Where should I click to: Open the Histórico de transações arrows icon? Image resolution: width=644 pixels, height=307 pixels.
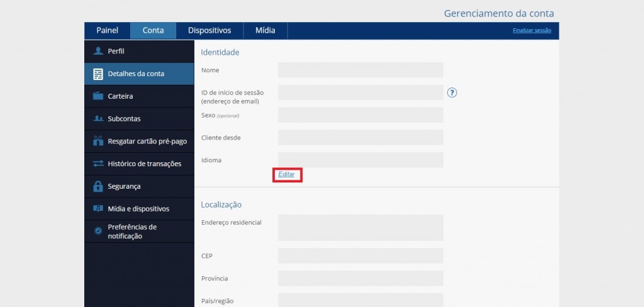98,164
